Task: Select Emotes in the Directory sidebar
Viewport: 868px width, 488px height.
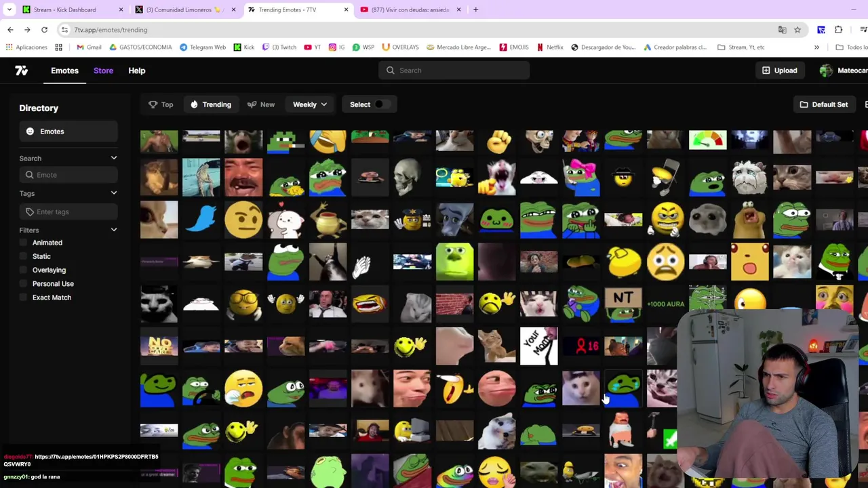Action: 68,131
